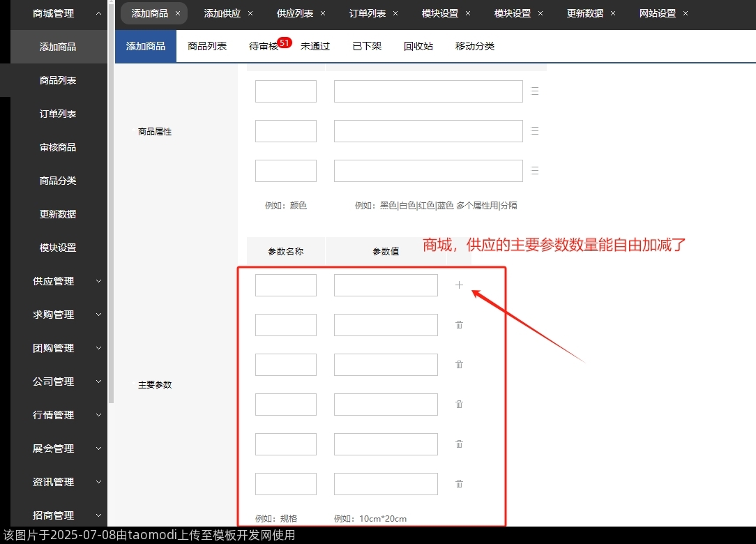Select 审核商品 in the left sidebar
The height and width of the screenshot is (544, 756).
point(59,147)
